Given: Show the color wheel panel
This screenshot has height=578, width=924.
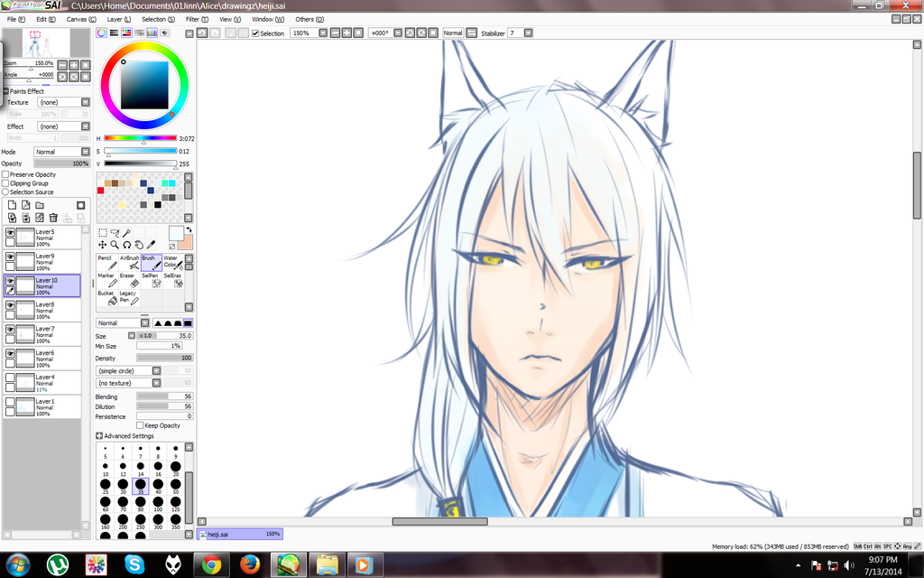Looking at the screenshot, I should pyautogui.click(x=101, y=33).
